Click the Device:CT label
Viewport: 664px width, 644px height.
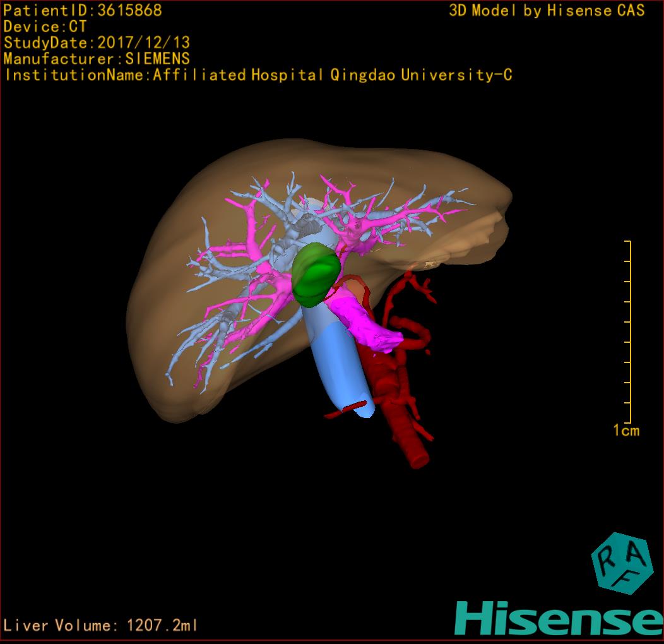pyautogui.click(x=45, y=27)
